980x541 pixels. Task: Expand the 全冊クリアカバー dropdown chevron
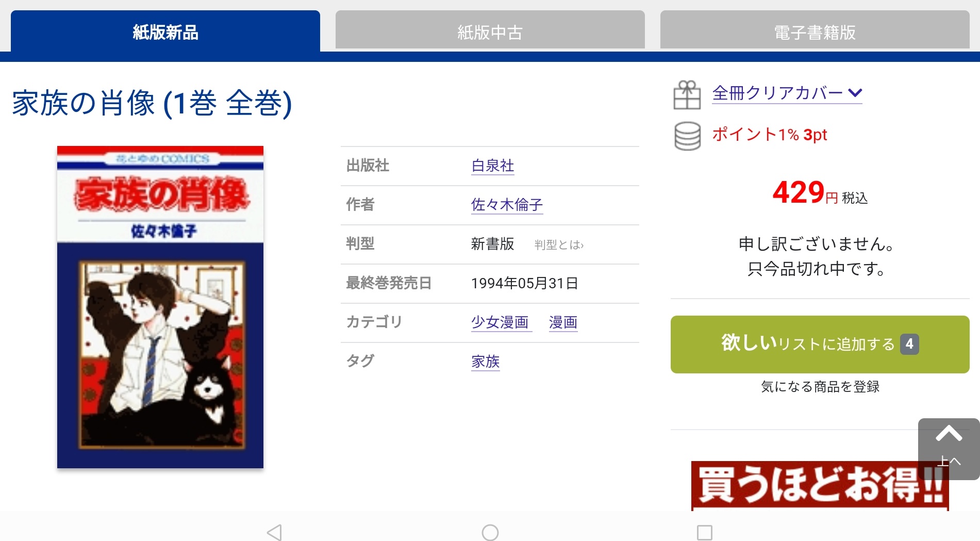(855, 93)
